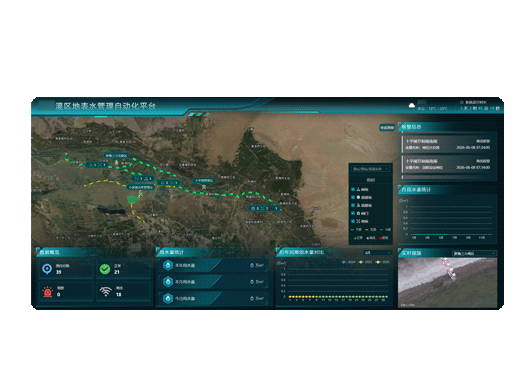Click the water drop icon for today's usage
Viewport: 530px width, 392px height.
(168, 298)
